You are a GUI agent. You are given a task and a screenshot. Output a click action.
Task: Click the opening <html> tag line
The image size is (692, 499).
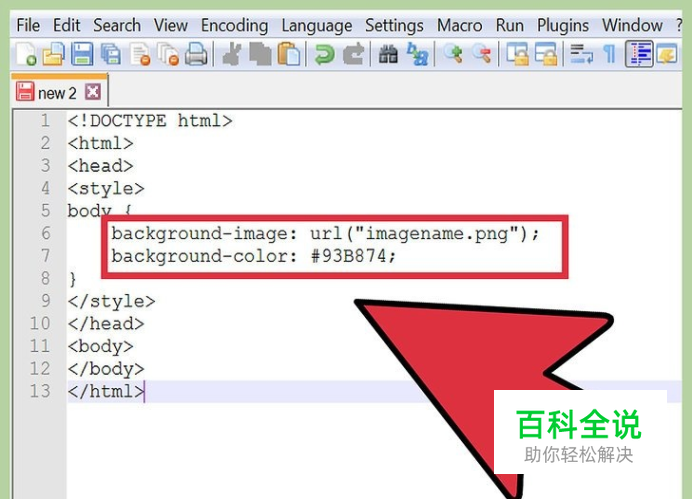point(101,143)
